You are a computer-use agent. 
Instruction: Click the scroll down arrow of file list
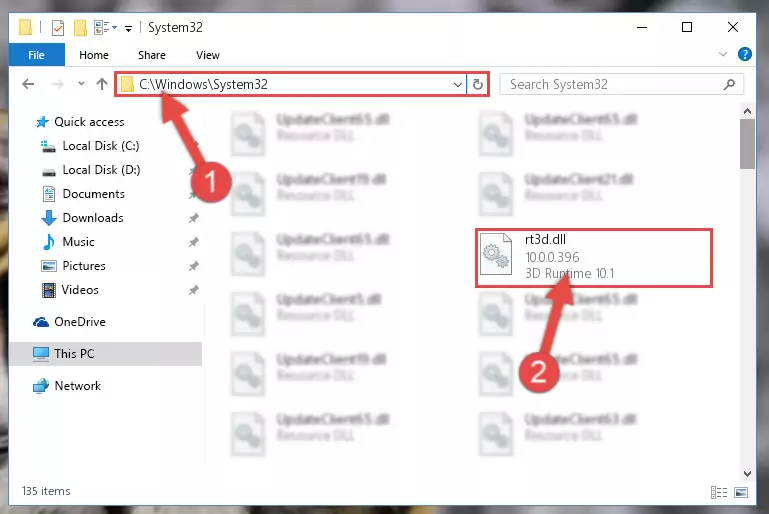(747, 473)
